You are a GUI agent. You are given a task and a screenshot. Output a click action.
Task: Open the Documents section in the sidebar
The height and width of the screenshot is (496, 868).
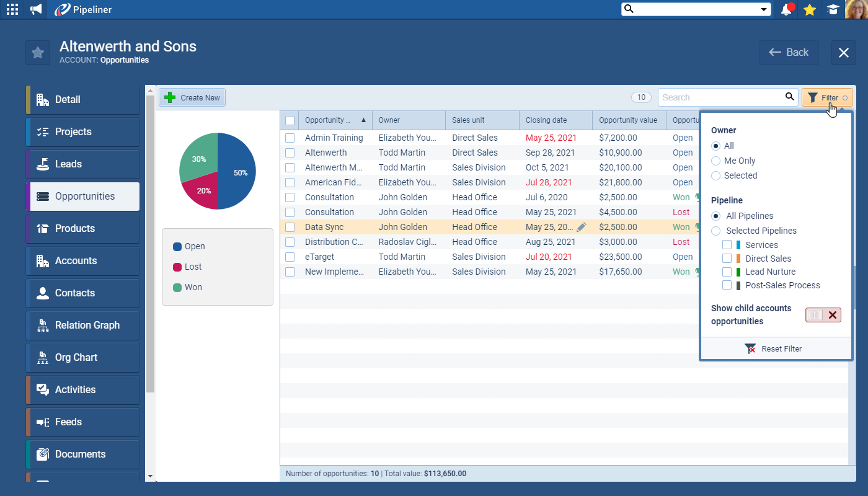tap(82, 454)
